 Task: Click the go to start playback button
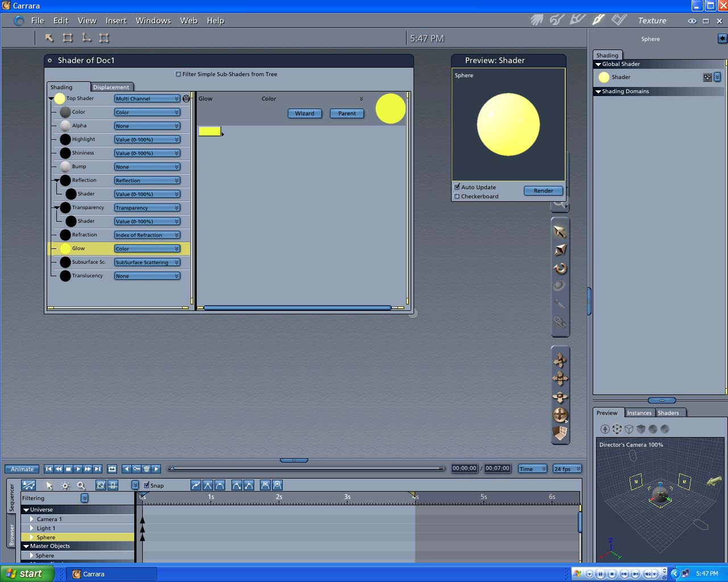(x=49, y=469)
